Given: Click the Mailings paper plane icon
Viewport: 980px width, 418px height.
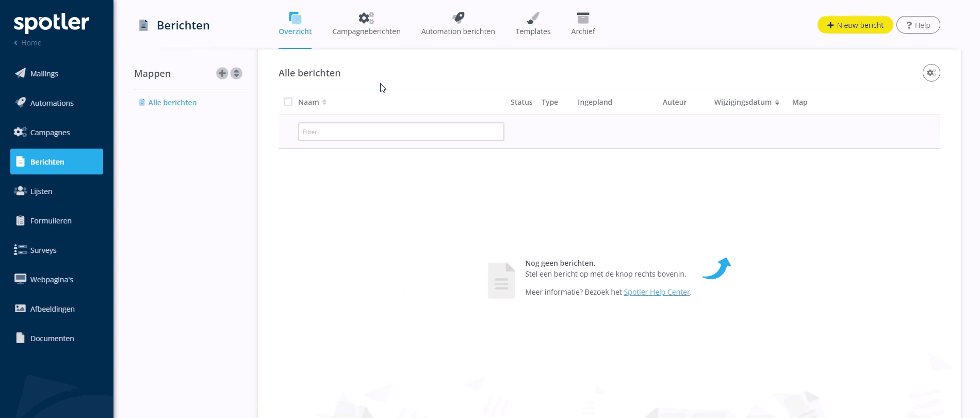Looking at the screenshot, I should (x=20, y=73).
